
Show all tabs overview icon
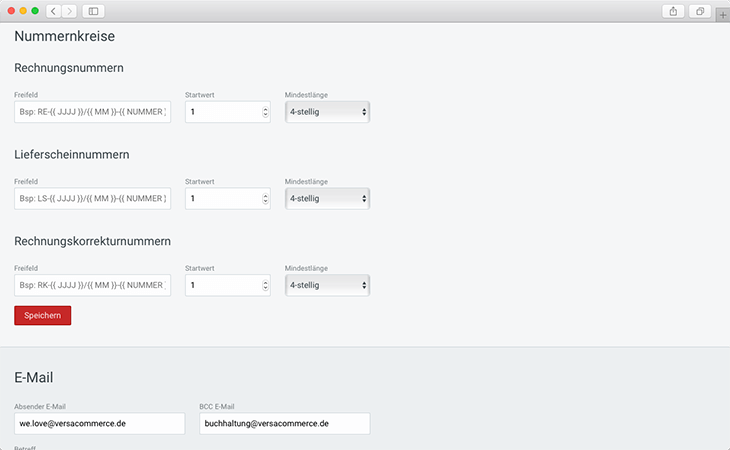click(x=700, y=11)
